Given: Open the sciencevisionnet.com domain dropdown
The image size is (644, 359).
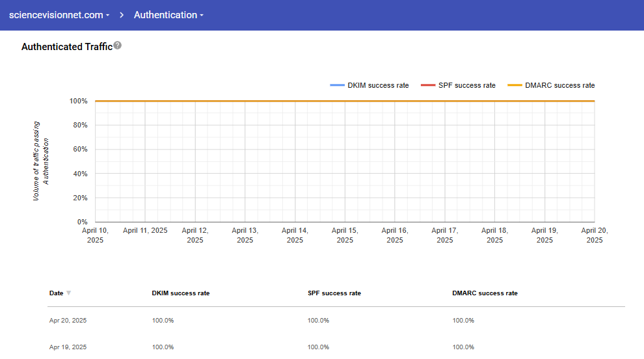Looking at the screenshot, I should click(59, 15).
